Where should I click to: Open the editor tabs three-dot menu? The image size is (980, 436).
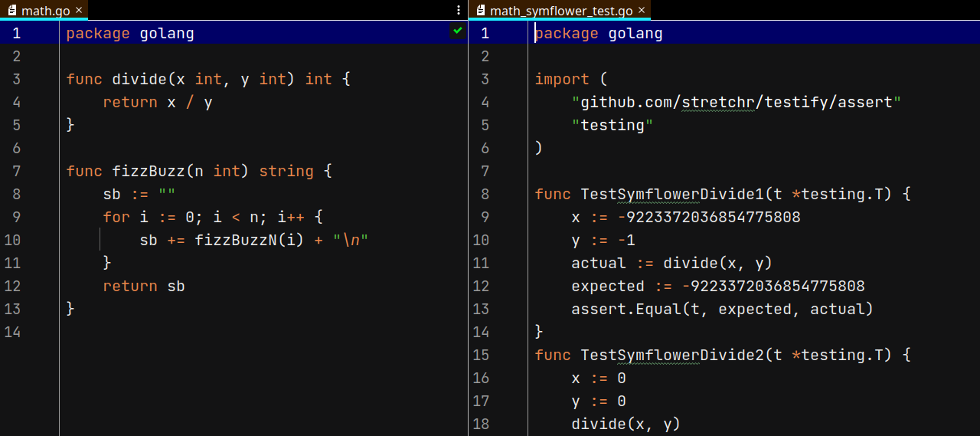459,10
